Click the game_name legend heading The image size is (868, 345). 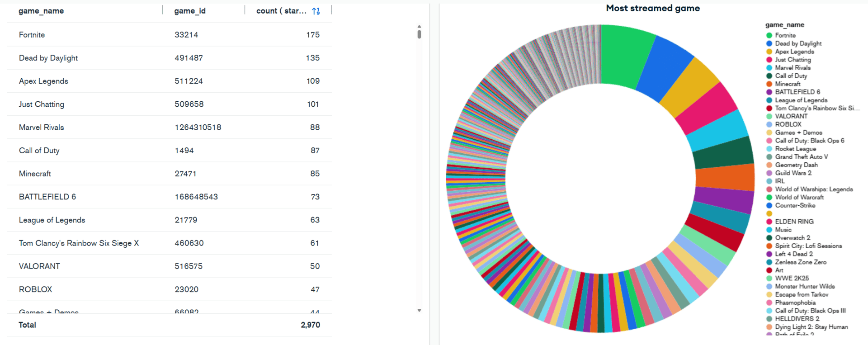(785, 25)
